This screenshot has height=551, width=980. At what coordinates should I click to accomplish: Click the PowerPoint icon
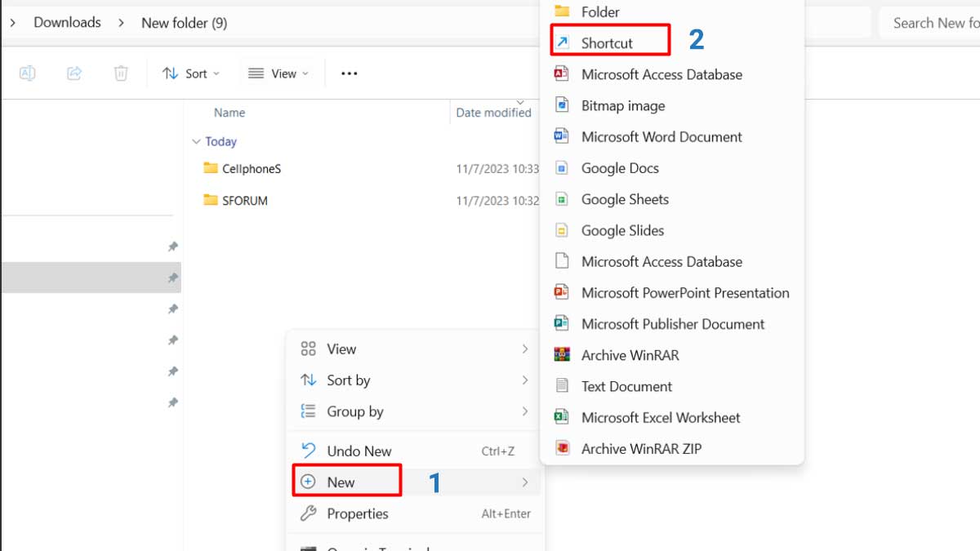(561, 292)
